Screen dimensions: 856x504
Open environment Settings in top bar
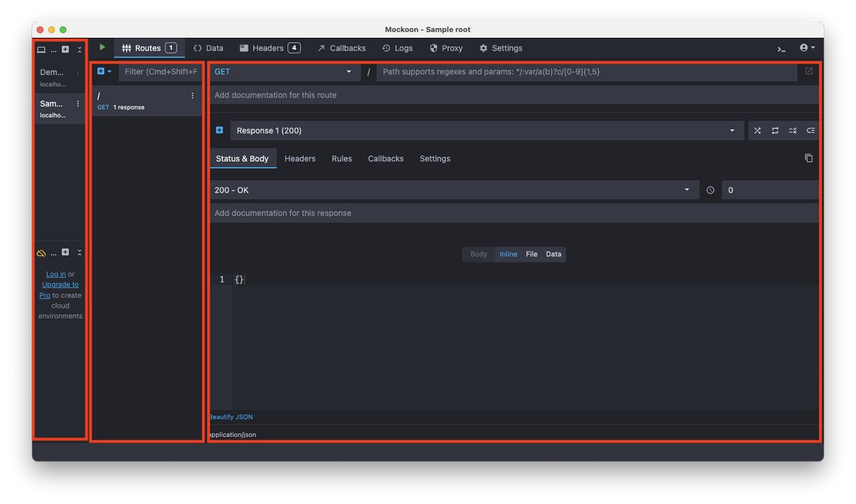pos(501,48)
